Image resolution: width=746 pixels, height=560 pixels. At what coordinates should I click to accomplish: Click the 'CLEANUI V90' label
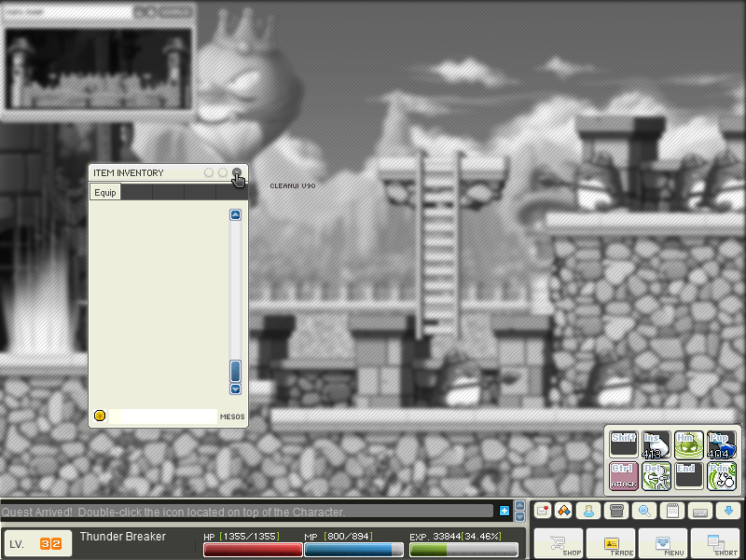293,185
